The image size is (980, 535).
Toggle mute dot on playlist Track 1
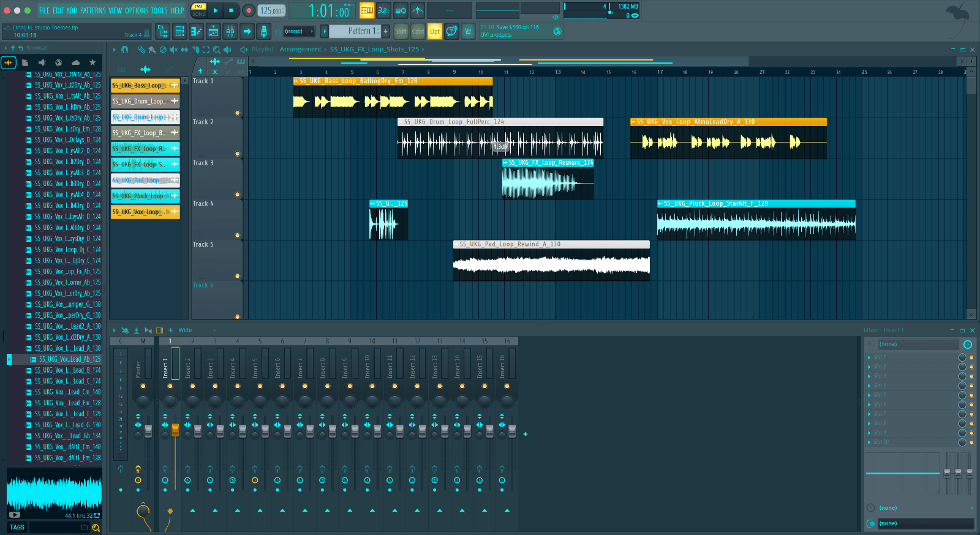[237, 113]
